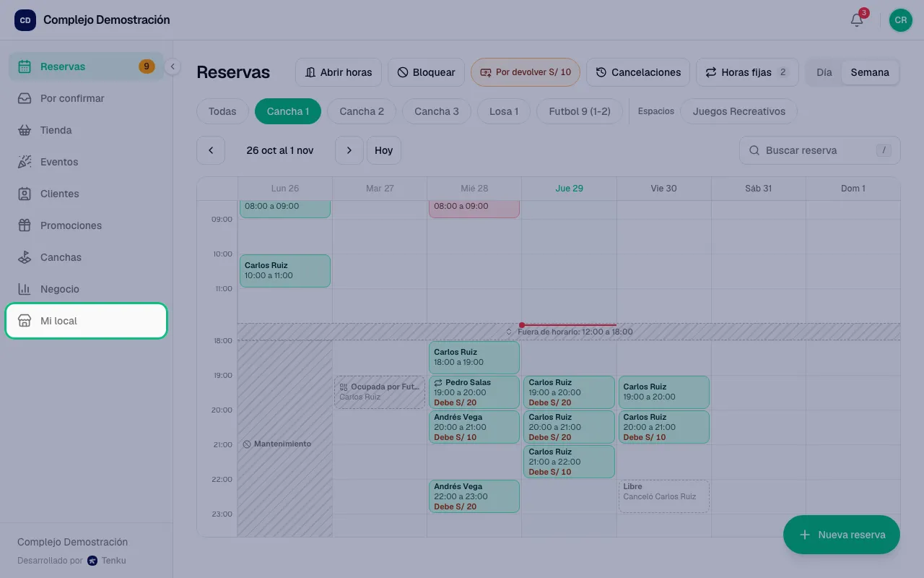The image size is (924, 578).
Task: Jump to today with the Hoy button
Action: point(384,150)
